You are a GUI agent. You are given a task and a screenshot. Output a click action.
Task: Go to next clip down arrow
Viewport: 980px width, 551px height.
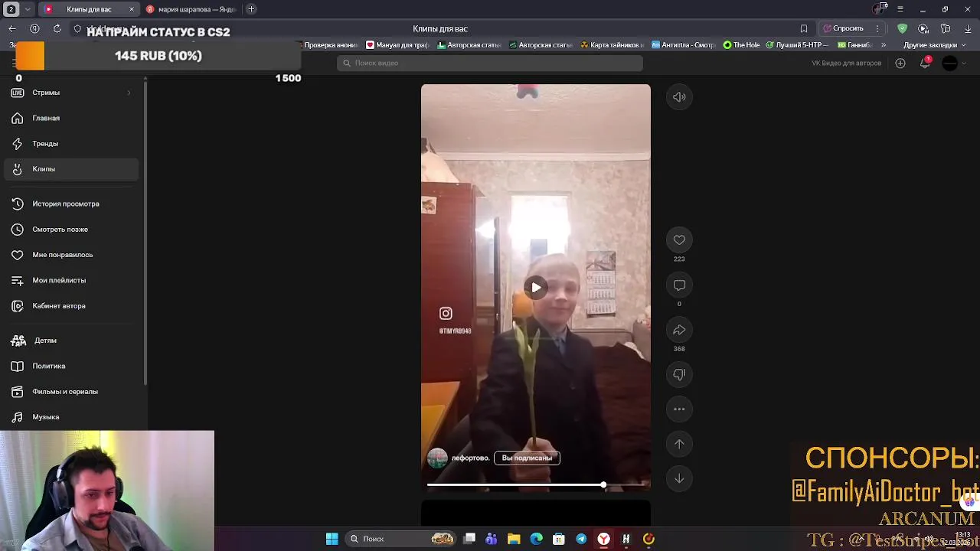point(679,478)
